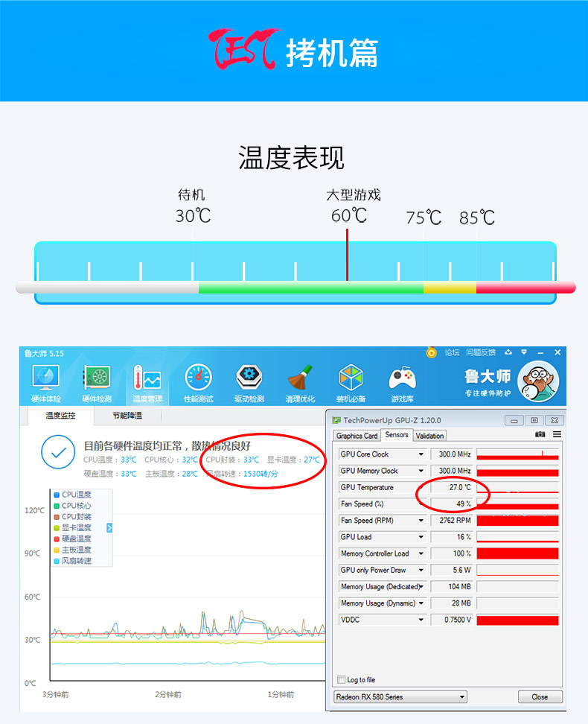Toggle 显卡温度 legend series
This screenshot has width=588, height=724.
tap(72, 528)
